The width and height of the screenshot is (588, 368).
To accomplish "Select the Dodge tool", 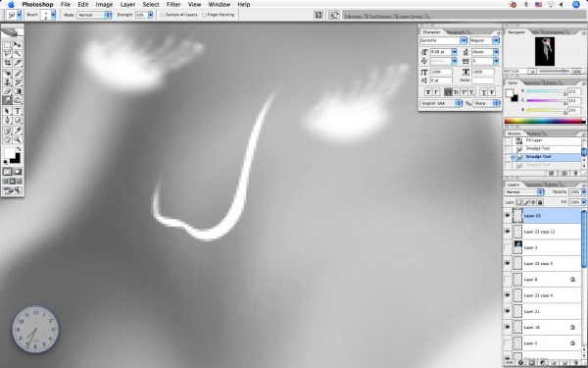I will point(18,100).
